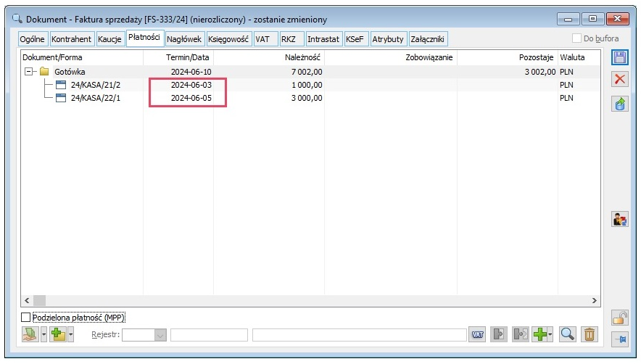Click the Należność column header
The image size is (641, 364).
click(x=269, y=57)
